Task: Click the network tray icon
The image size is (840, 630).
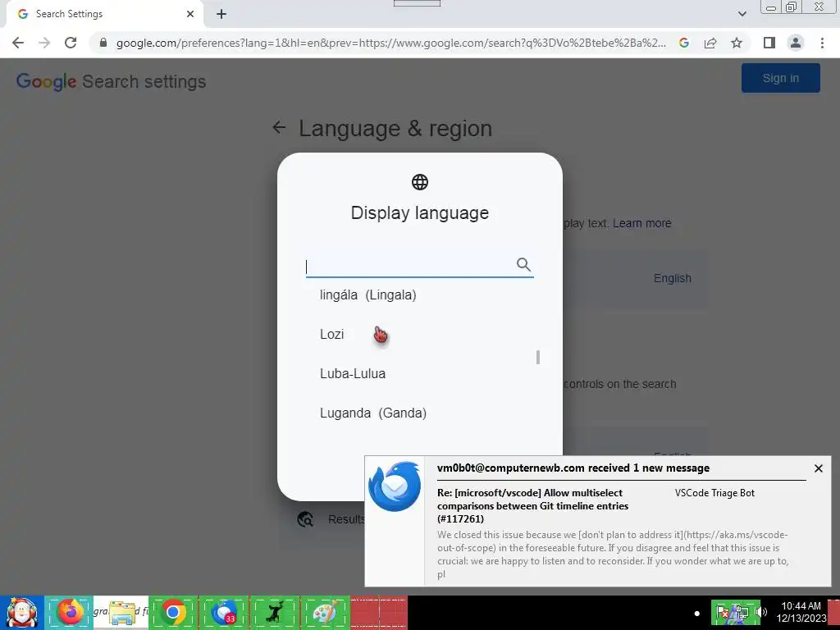Action: pos(741,612)
